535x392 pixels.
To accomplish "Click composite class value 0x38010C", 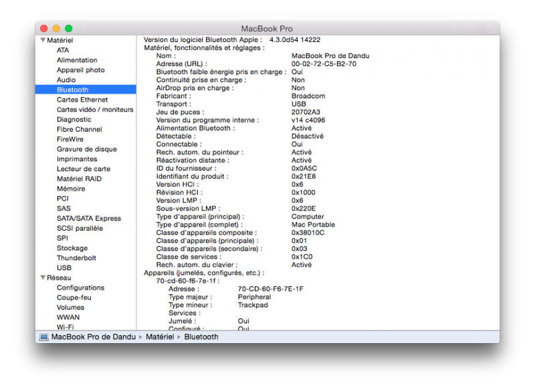I will (x=308, y=233).
